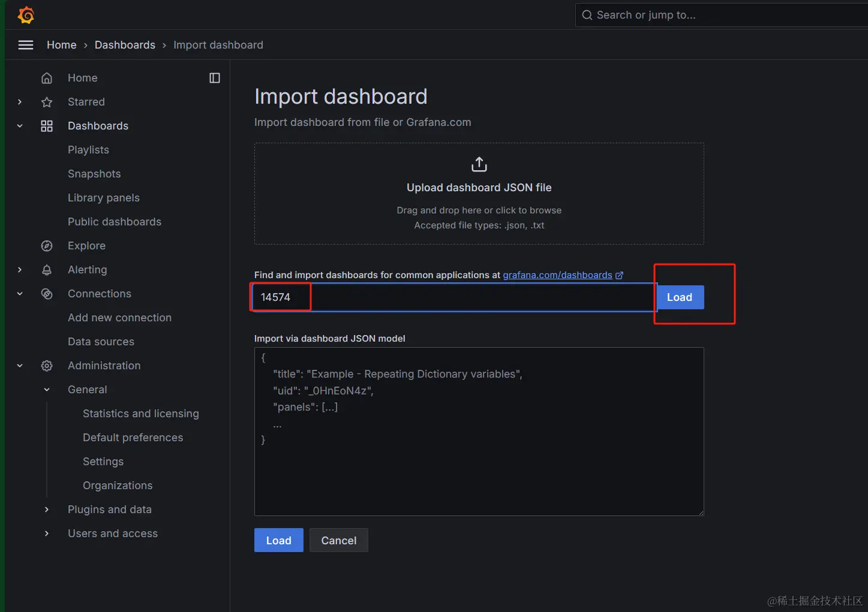868x612 pixels.
Task: Click the Grafana logo icon
Action: (x=26, y=15)
